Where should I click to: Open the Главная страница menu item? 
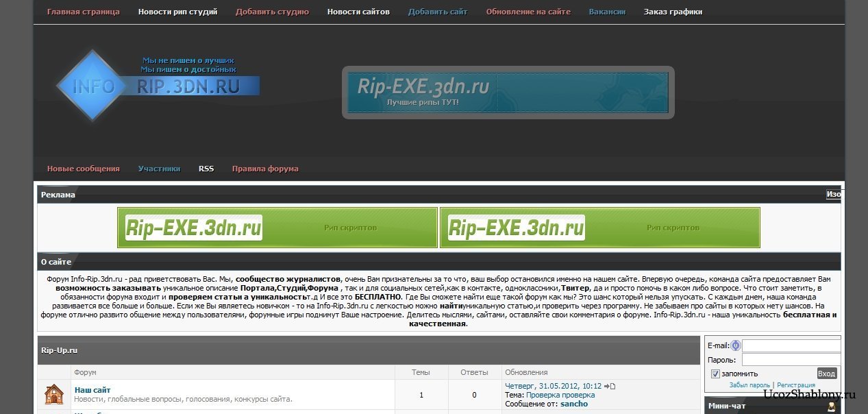pyautogui.click(x=83, y=12)
